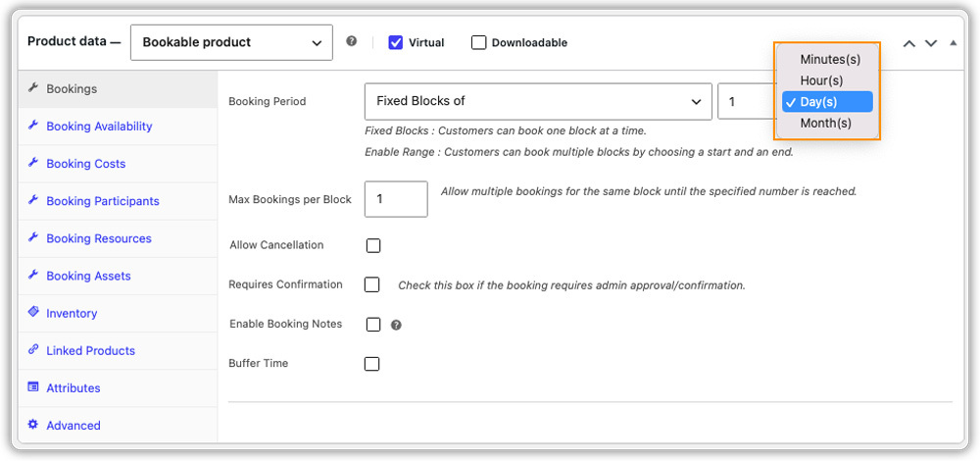This screenshot has width=980, height=461.
Task: Click the Max Bookings per Block label
Action: pos(290,199)
